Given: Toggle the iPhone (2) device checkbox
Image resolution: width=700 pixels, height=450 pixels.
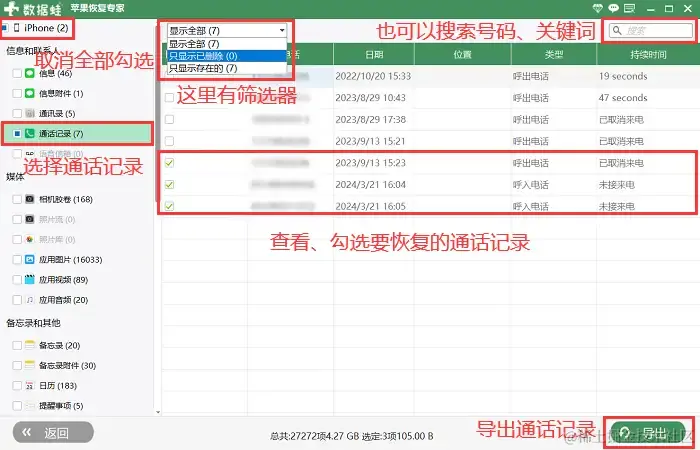Looking at the screenshot, I should click(5, 28).
